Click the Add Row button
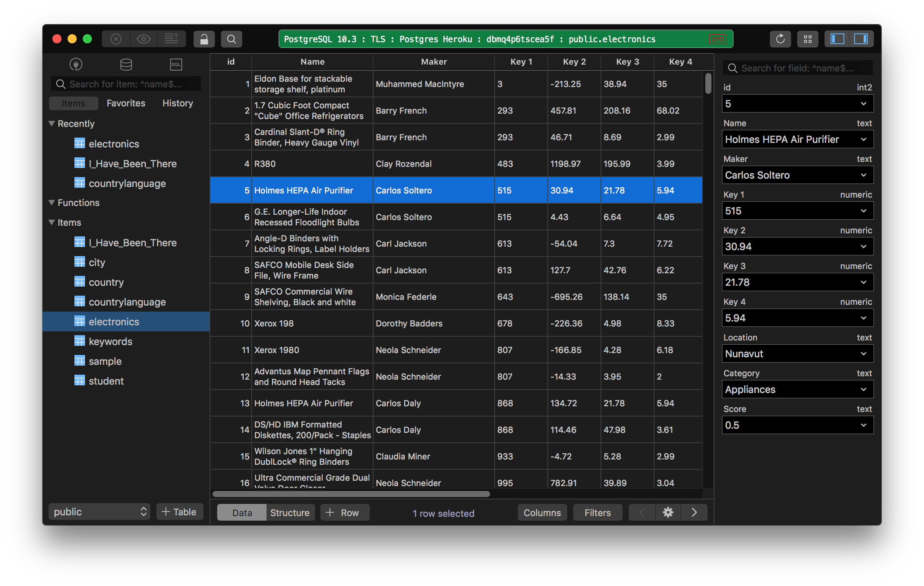 [343, 513]
